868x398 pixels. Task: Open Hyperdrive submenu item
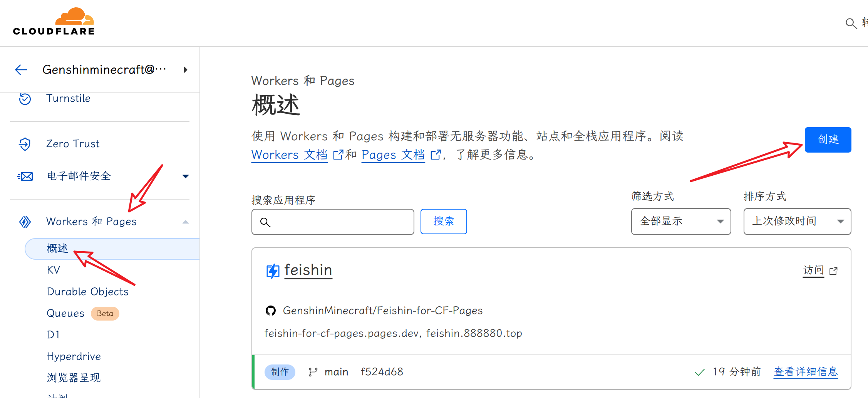[x=74, y=356]
